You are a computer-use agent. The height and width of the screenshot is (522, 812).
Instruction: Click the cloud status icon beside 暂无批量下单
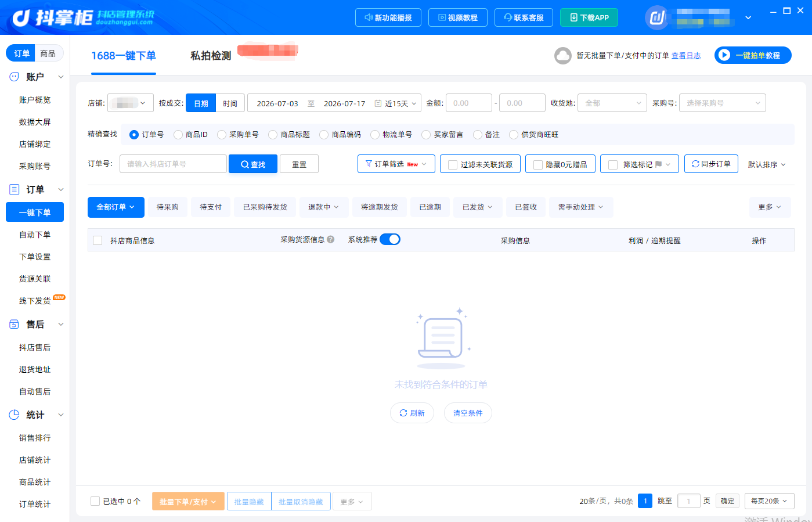pos(563,56)
